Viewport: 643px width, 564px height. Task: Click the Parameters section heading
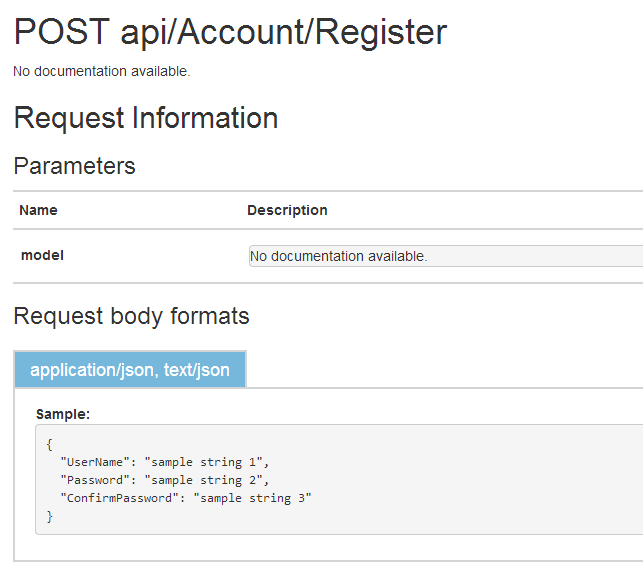pyautogui.click(x=75, y=166)
